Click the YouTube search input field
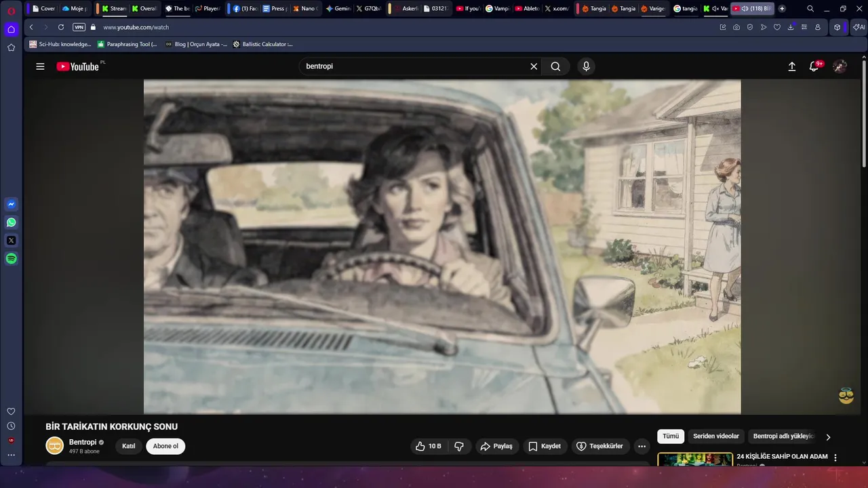This screenshot has height=488, width=868. tap(414, 66)
